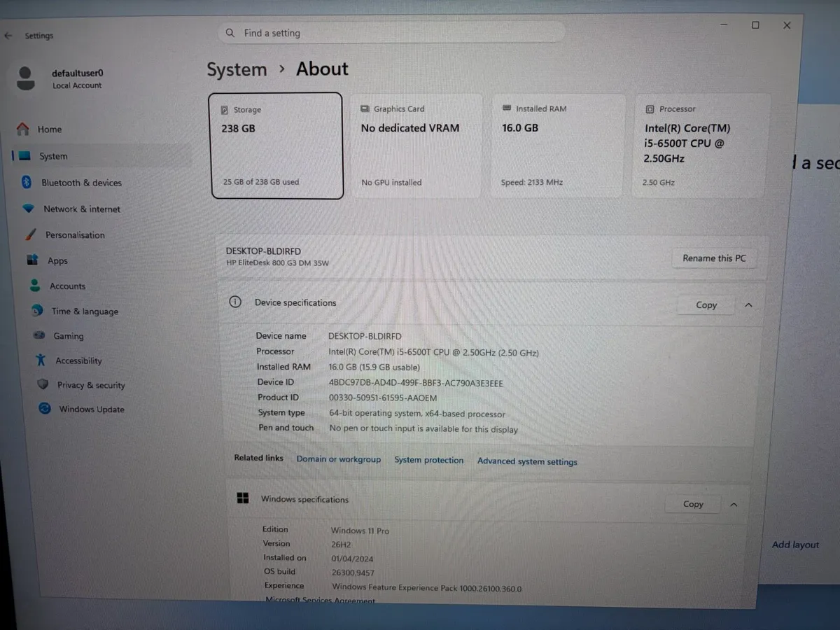The image size is (840, 630).
Task: Click the Accounts person icon
Action: coord(34,286)
